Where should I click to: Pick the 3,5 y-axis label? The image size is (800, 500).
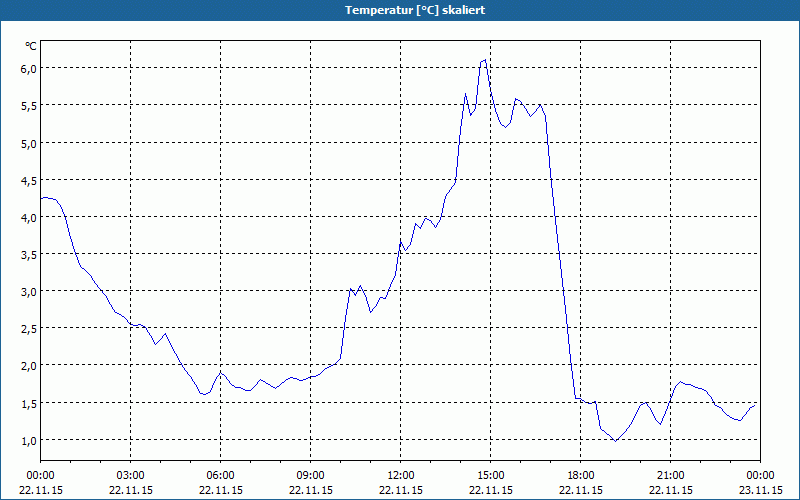pyautogui.click(x=29, y=255)
